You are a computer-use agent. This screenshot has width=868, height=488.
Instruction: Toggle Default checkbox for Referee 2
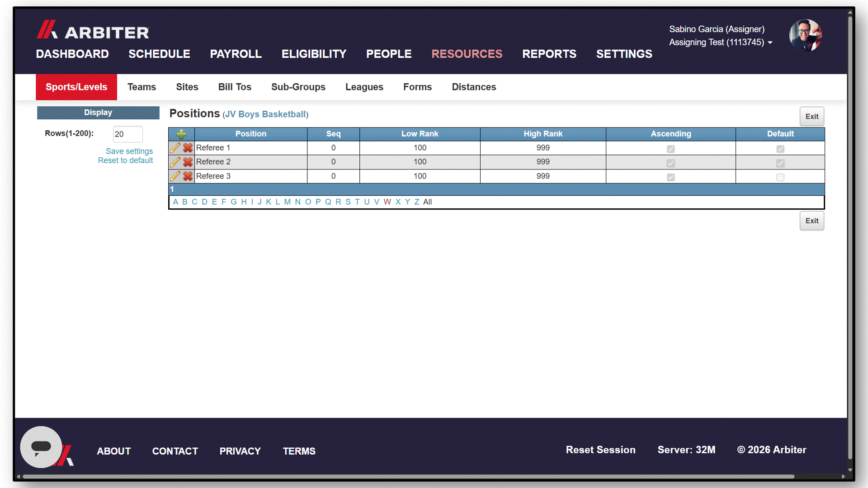tap(780, 163)
